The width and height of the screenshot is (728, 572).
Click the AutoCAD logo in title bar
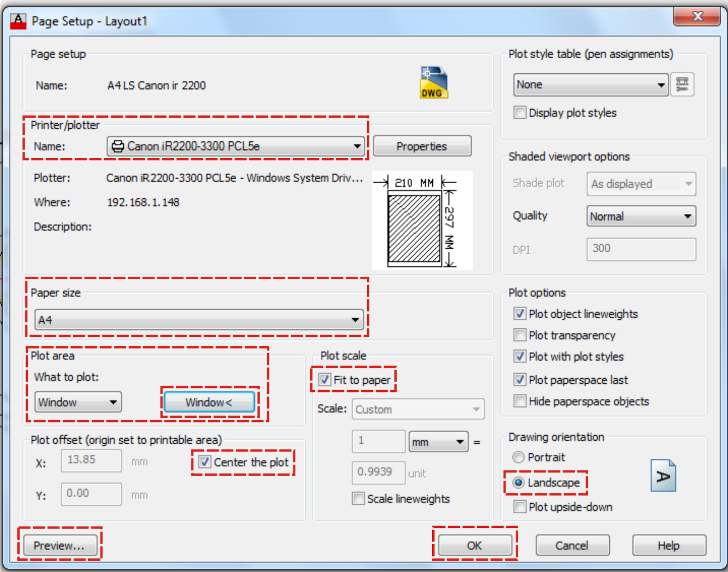[18, 21]
